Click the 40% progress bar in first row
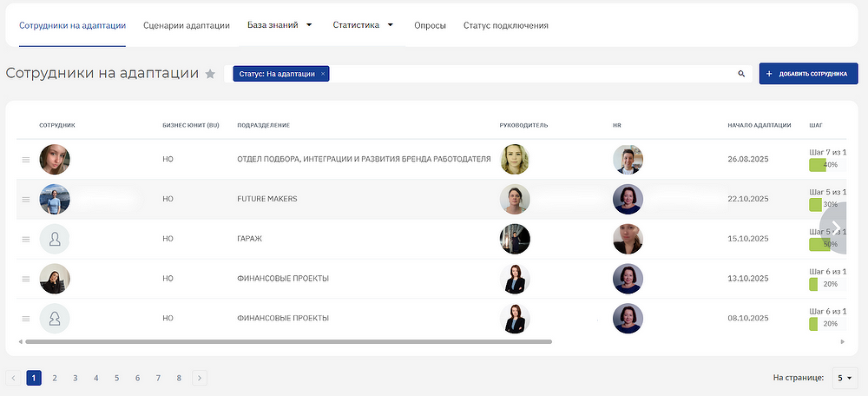The height and width of the screenshot is (396, 868). 825,164
